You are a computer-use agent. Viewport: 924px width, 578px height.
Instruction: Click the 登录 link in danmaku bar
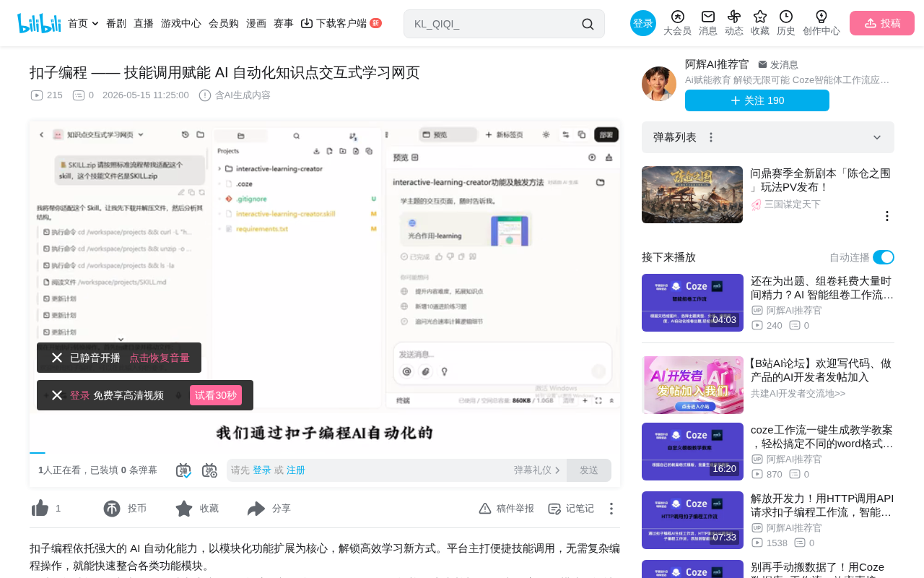coord(262,470)
